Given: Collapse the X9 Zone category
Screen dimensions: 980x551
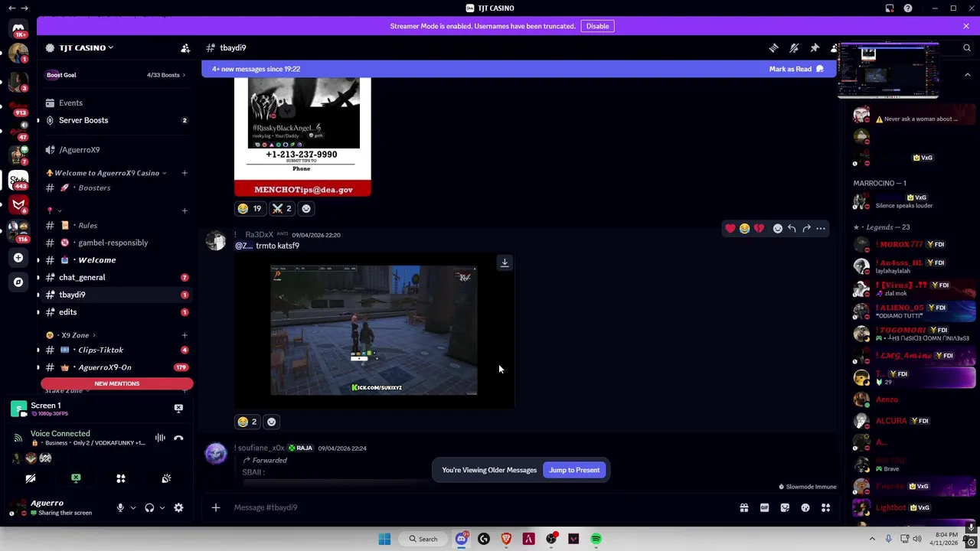Looking at the screenshot, I should coord(73,335).
